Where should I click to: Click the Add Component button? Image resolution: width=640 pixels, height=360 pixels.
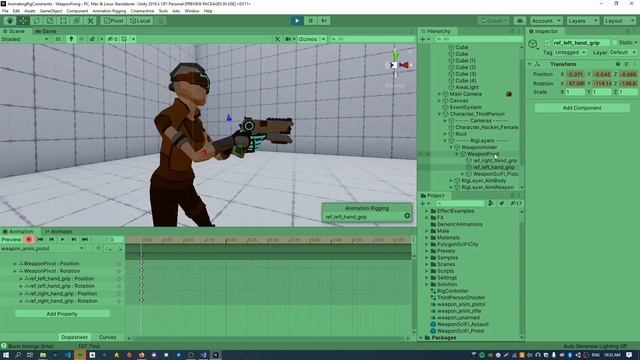click(x=582, y=108)
